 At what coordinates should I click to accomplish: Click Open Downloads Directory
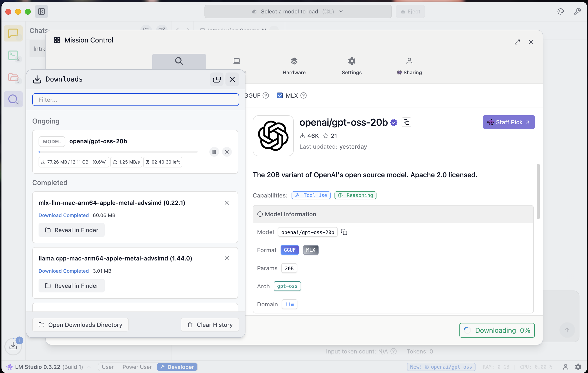80,325
